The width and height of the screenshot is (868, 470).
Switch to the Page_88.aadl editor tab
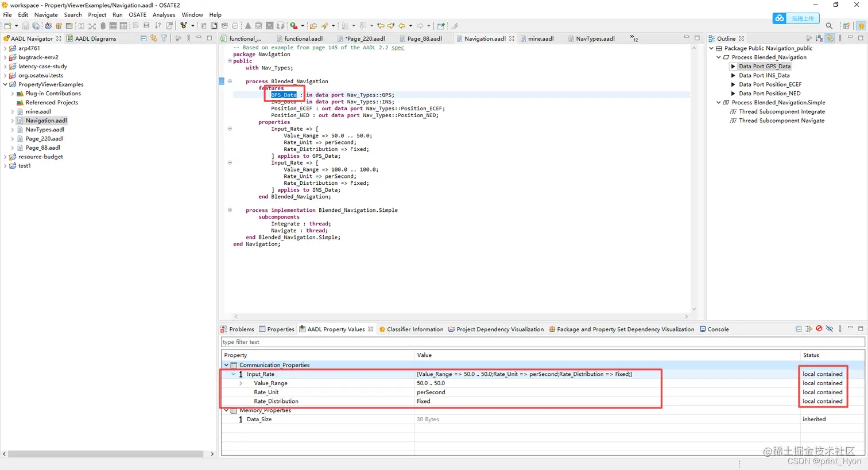click(421, 38)
